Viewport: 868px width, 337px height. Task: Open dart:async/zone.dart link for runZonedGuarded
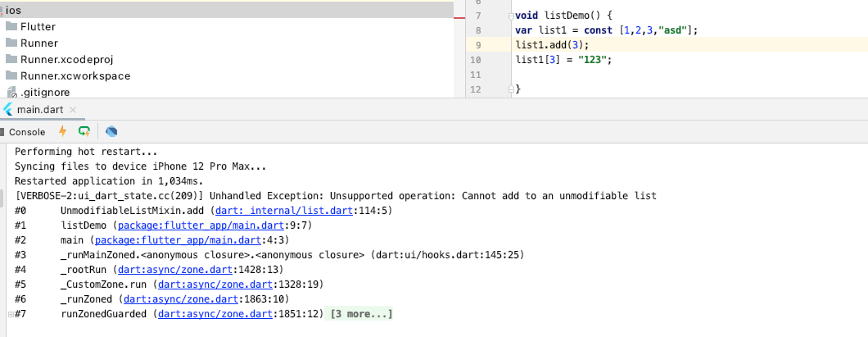coord(215,315)
